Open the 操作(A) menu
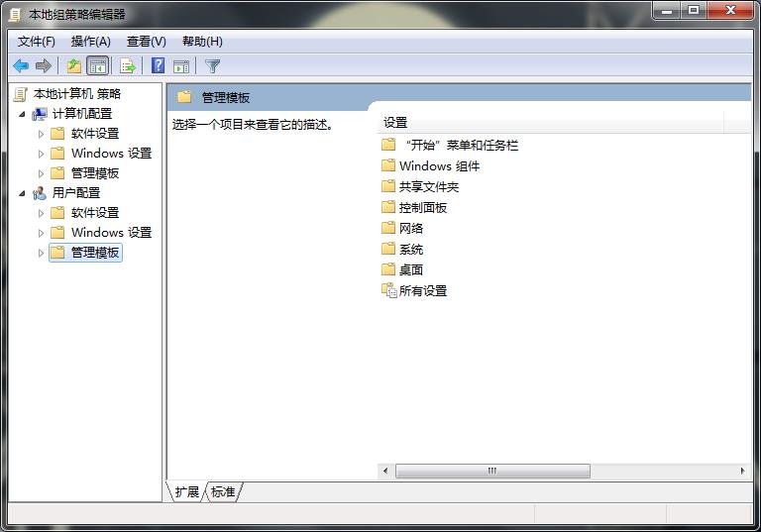The height and width of the screenshot is (532, 761). tap(91, 42)
